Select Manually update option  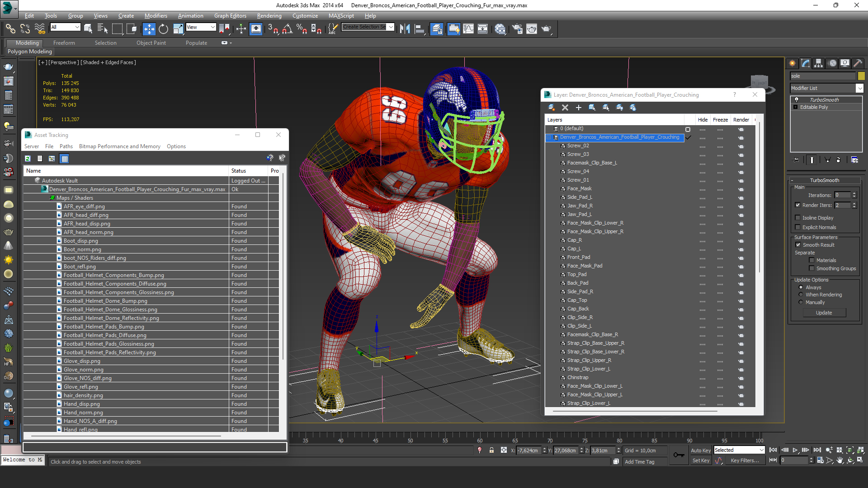tap(801, 302)
